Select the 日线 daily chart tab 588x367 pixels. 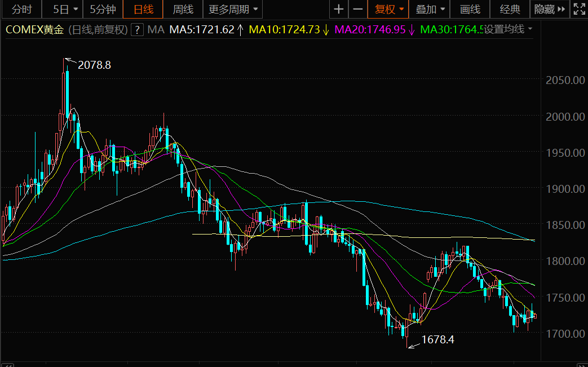(143, 9)
